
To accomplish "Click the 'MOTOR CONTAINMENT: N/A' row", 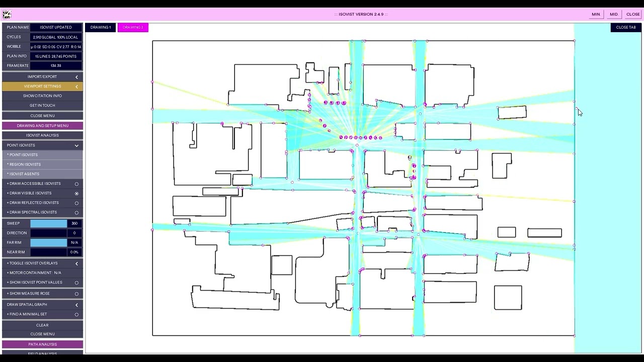I will [42, 273].
